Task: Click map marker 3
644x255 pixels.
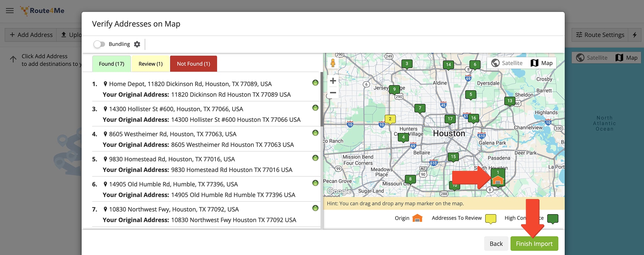Action: click(407, 64)
